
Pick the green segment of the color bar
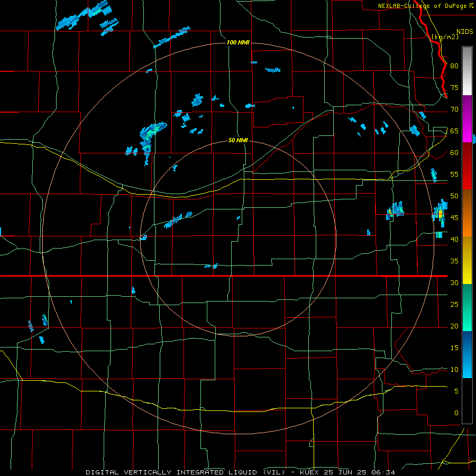pyautogui.click(x=467, y=307)
